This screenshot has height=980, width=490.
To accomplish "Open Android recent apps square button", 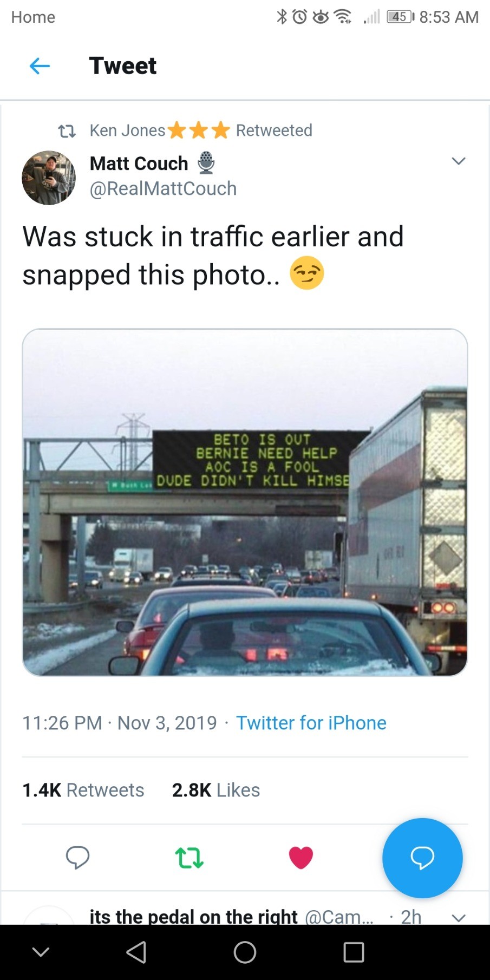I will click(354, 952).
